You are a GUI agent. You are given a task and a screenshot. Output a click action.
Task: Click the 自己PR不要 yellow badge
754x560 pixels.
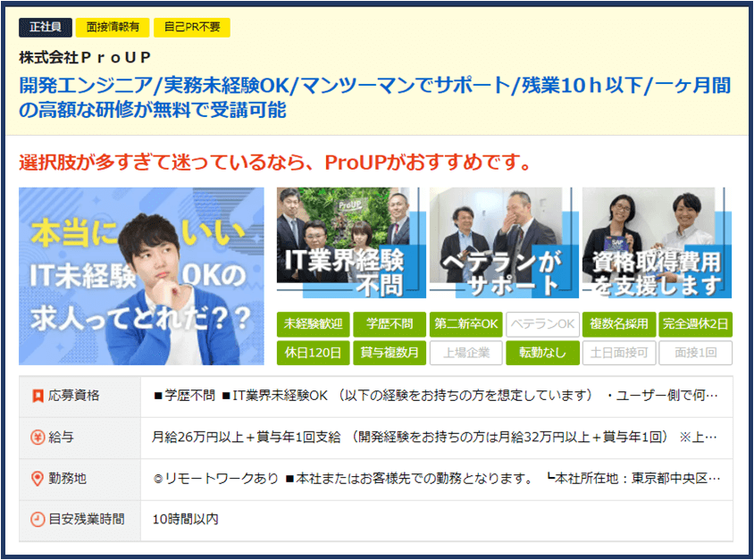coord(192,27)
